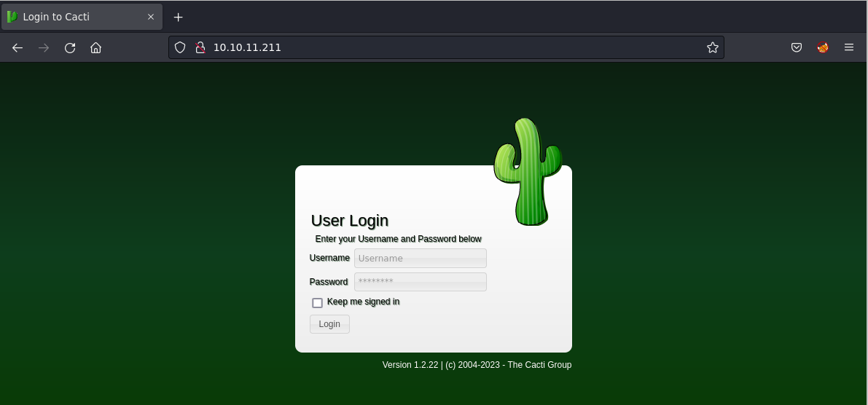Click the Keep me signed in label
This screenshot has height=405, width=868.
click(x=363, y=302)
